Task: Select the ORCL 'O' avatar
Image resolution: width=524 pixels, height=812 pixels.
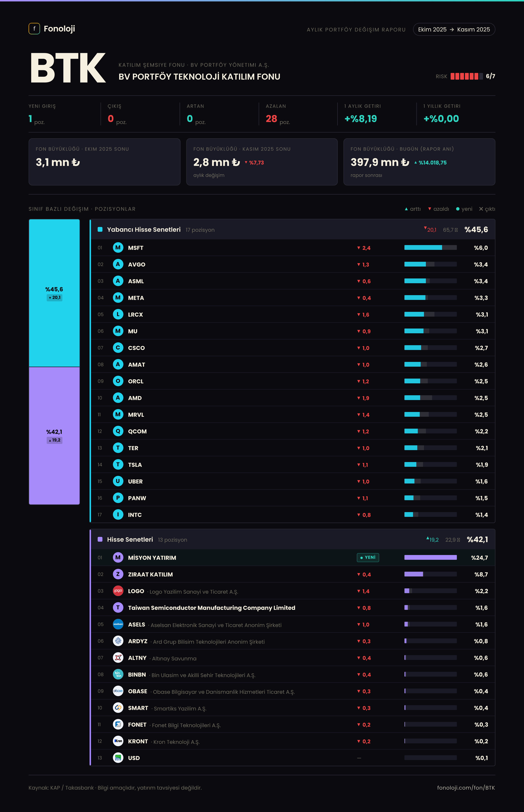Action: click(118, 381)
